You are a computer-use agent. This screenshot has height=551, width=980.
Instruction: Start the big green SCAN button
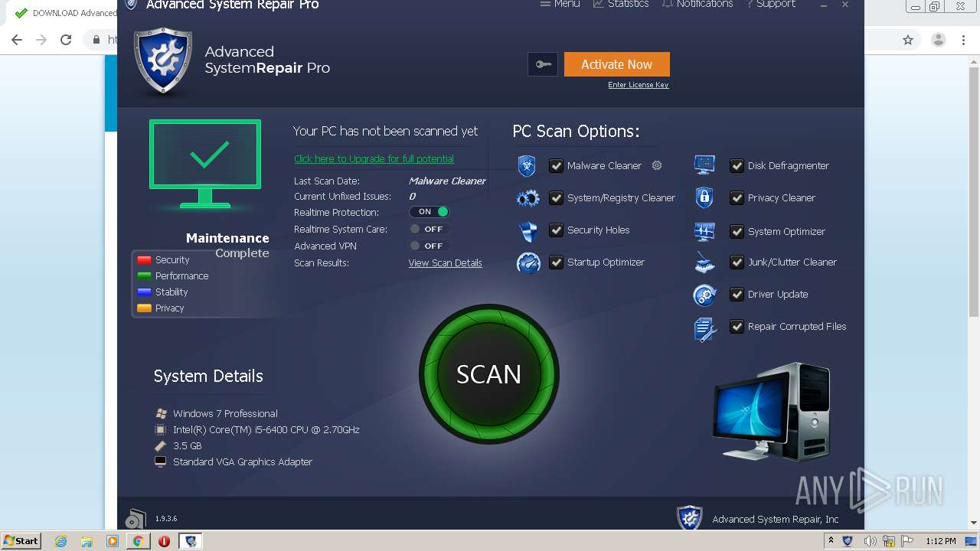coord(488,374)
